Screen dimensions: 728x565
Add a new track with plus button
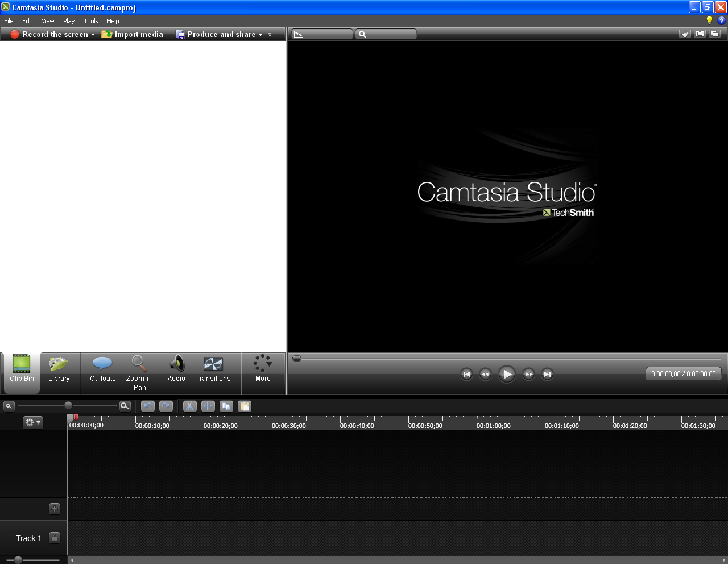click(x=55, y=509)
